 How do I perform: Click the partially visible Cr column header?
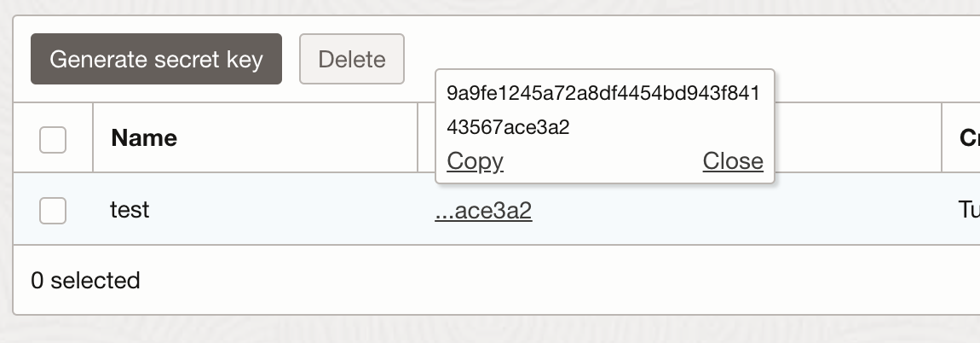(968, 138)
